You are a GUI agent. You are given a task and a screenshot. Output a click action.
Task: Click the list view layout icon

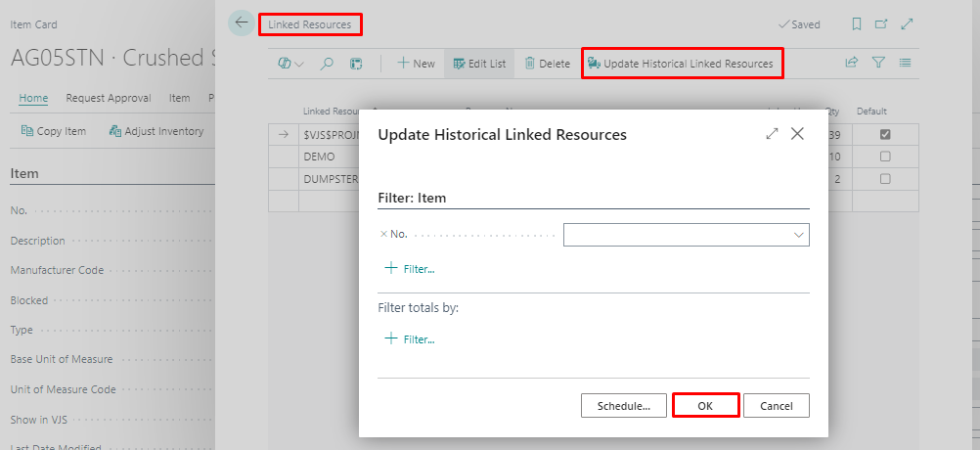(x=905, y=64)
